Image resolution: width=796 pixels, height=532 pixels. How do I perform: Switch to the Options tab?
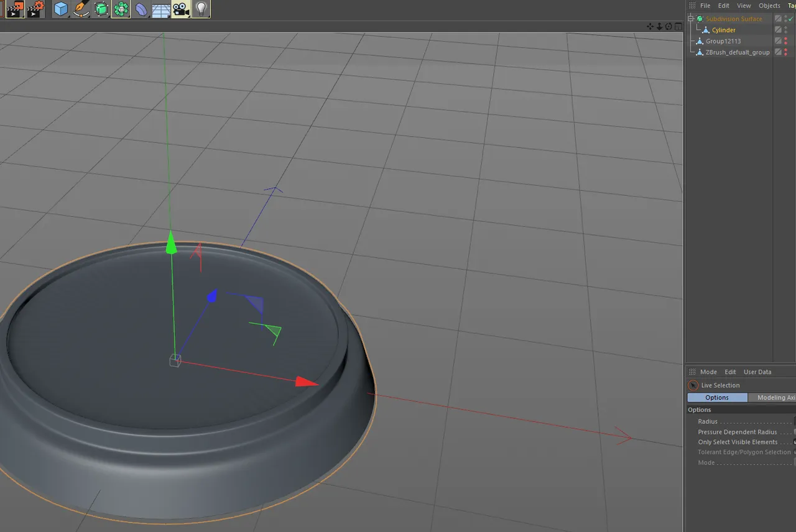(x=717, y=398)
